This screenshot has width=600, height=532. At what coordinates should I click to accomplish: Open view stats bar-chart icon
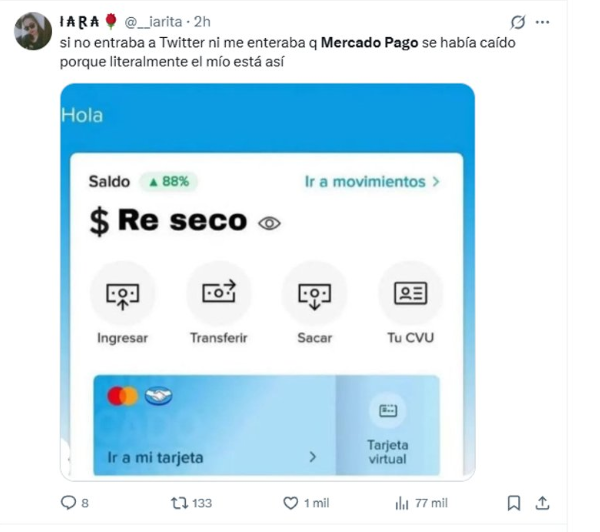[402, 503]
